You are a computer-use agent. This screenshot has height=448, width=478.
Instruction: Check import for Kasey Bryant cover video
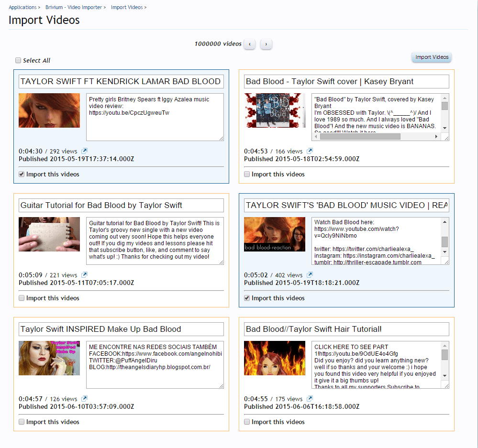coord(247,174)
